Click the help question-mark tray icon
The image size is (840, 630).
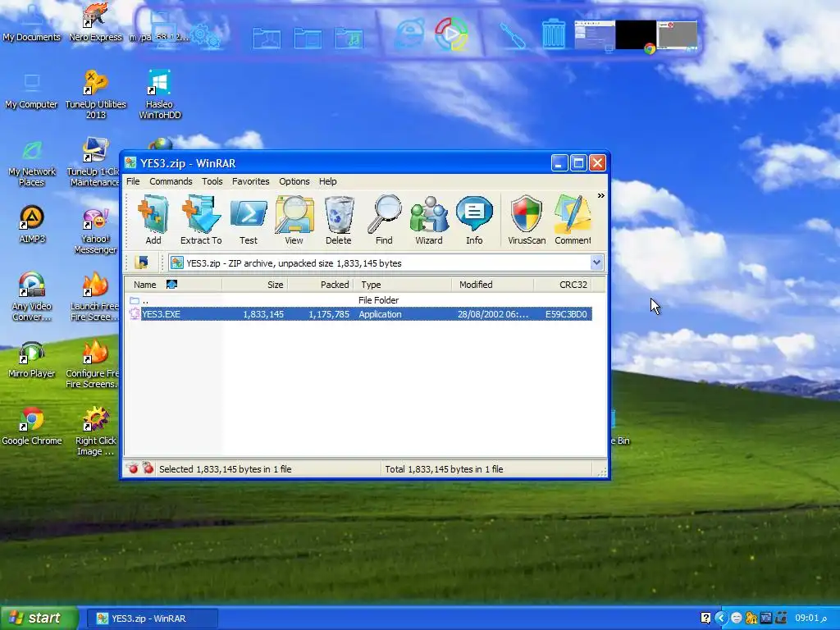click(706, 619)
